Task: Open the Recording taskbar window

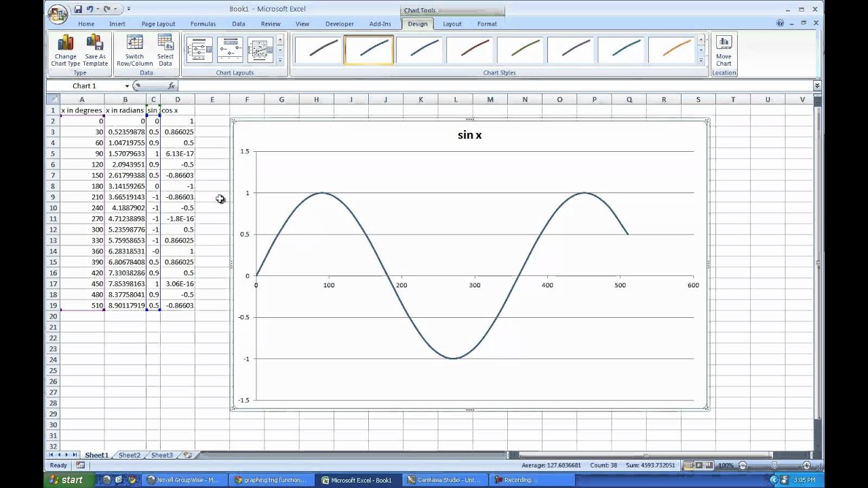Action: point(530,480)
